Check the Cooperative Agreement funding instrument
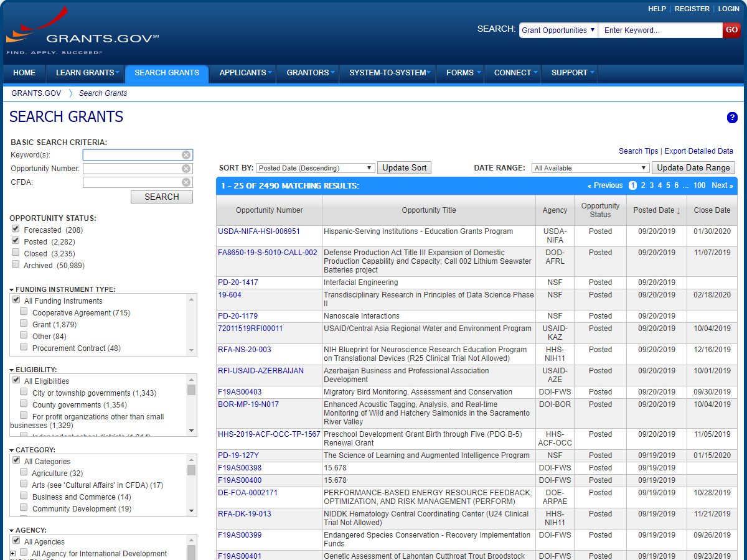The height and width of the screenshot is (560, 747). 24,312
